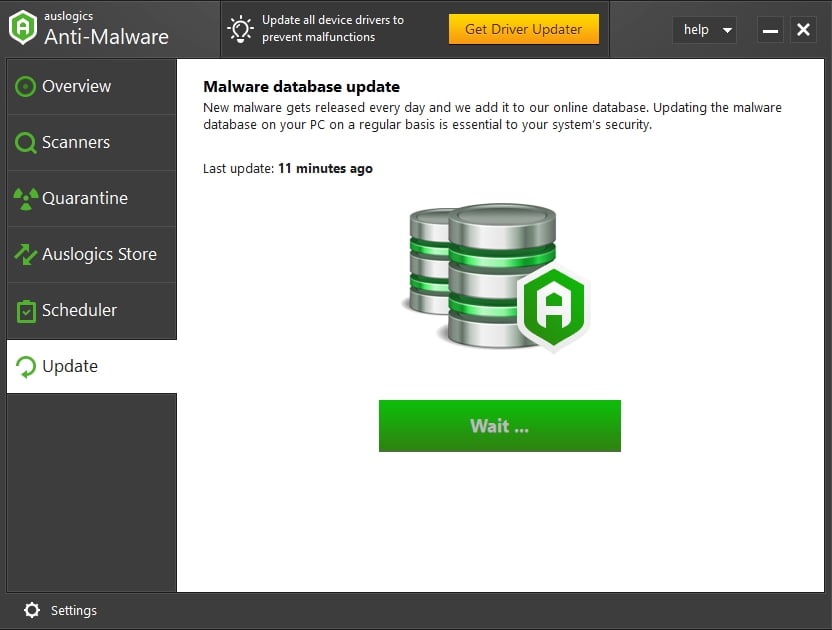Screen dimensions: 832x630
Task: Click the Scanners magnifier icon
Action: pos(25,143)
